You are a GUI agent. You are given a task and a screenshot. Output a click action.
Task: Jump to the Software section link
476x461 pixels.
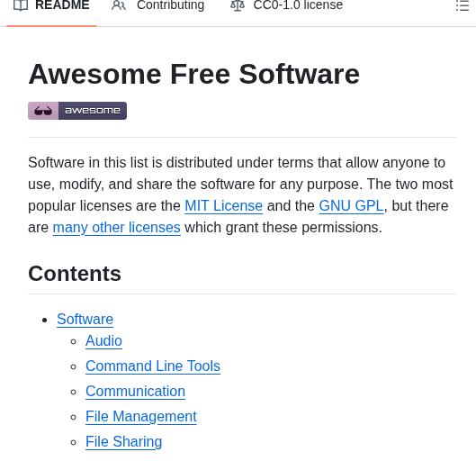(85, 319)
